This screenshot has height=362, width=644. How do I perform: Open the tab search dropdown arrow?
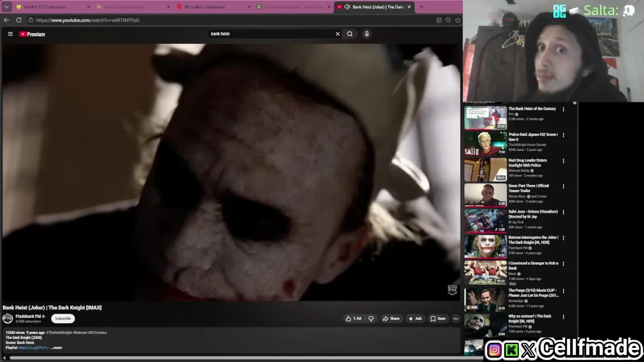click(x=6, y=7)
